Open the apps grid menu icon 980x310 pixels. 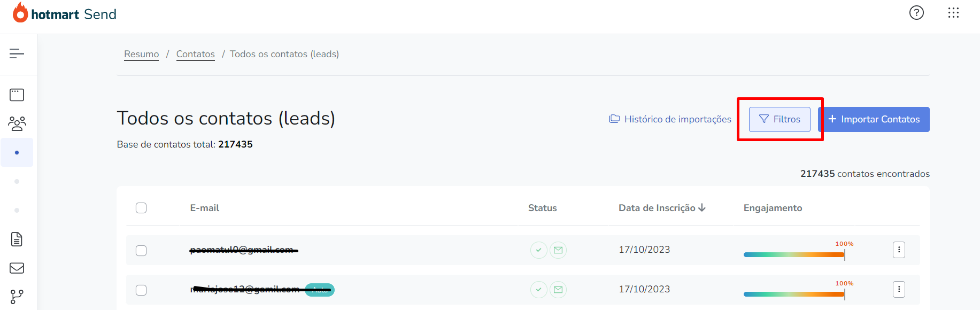pyautogui.click(x=953, y=12)
